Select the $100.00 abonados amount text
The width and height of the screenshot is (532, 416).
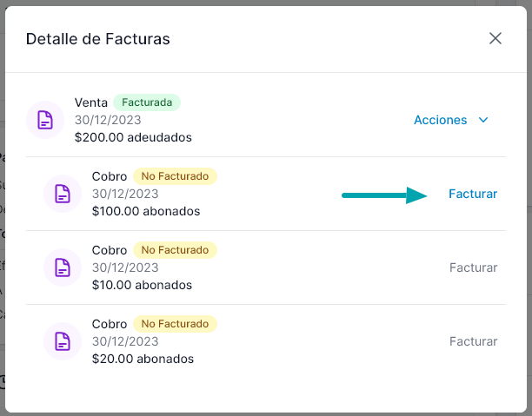[146, 211]
